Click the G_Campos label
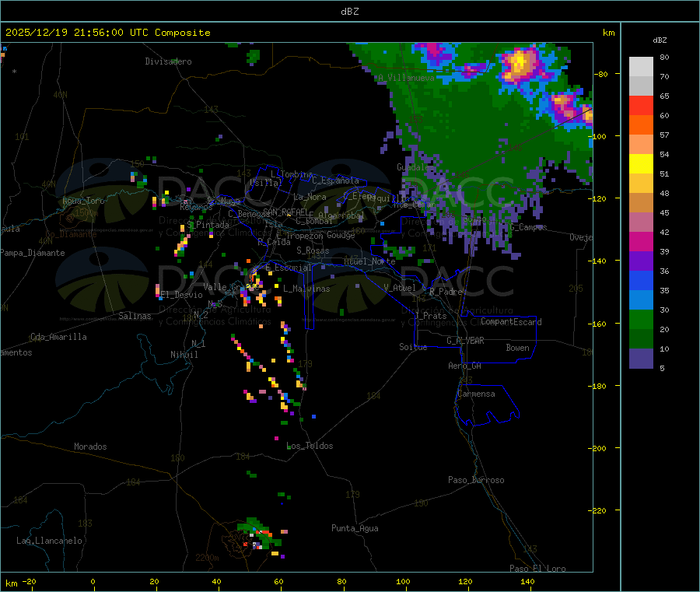 [529, 227]
